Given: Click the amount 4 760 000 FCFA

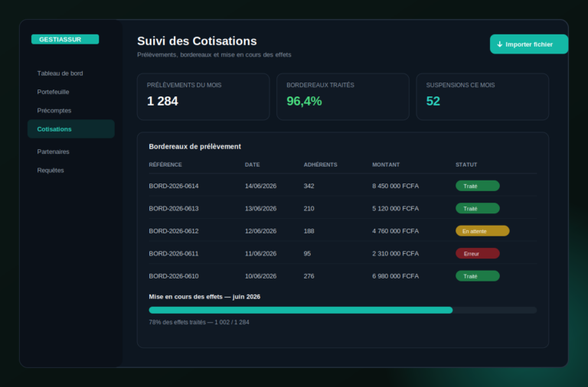Looking at the screenshot, I should point(395,231).
